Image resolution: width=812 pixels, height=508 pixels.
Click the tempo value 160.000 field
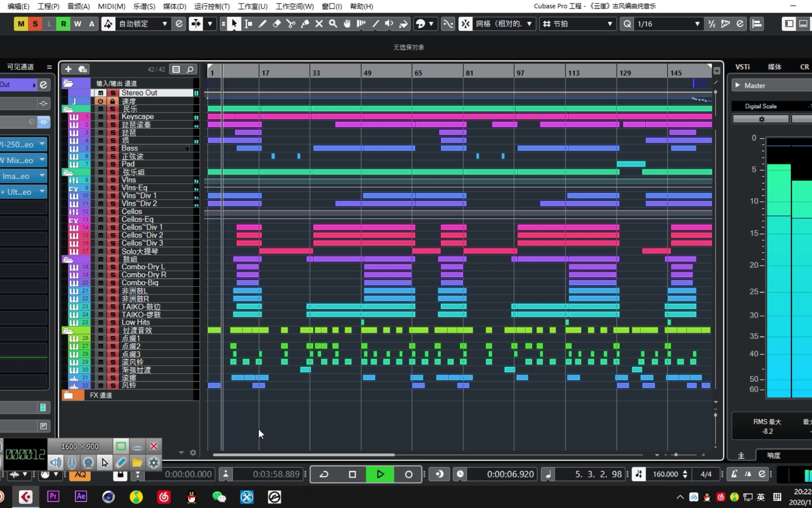pos(665,474)
